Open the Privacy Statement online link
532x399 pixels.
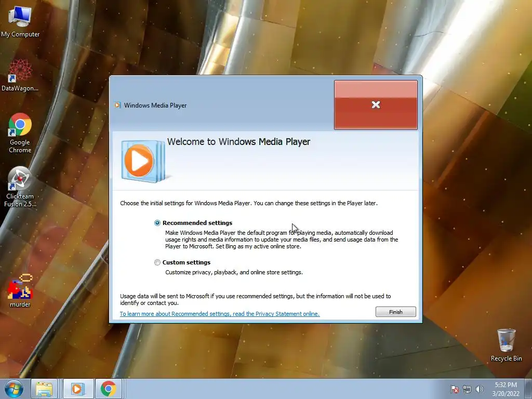coord(220,314)
